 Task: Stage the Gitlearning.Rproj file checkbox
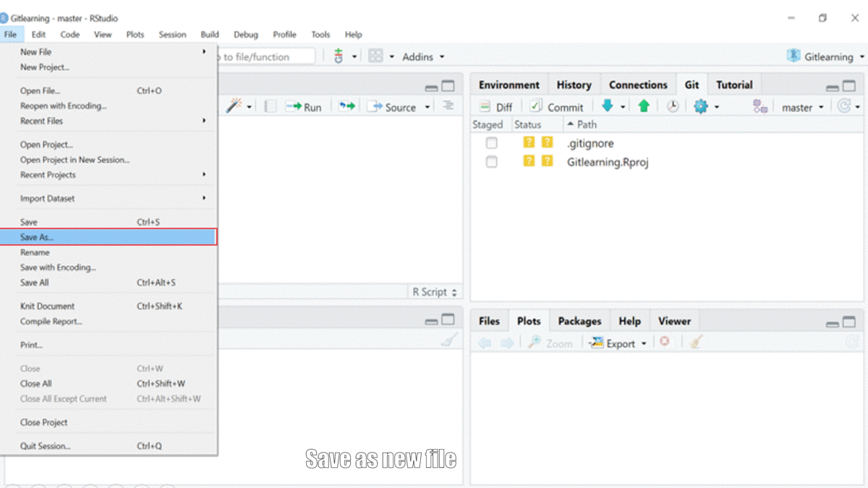[492, 162]
